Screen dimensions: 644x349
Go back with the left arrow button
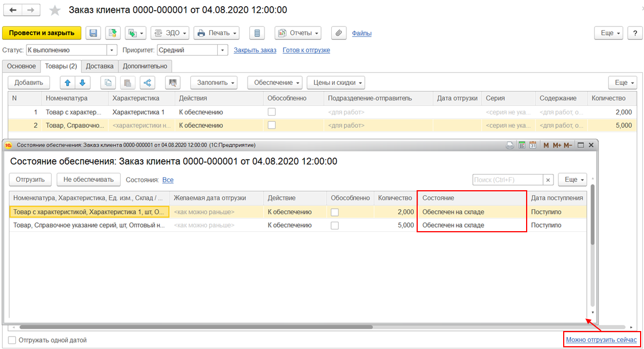tap(13, 10)
